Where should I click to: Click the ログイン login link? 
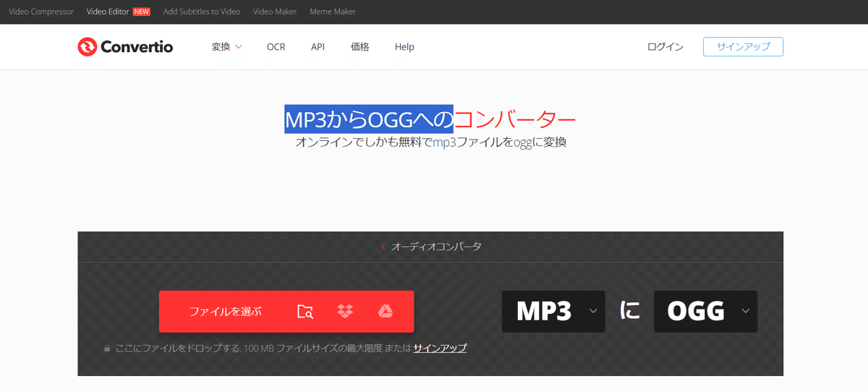coord(665,47)
